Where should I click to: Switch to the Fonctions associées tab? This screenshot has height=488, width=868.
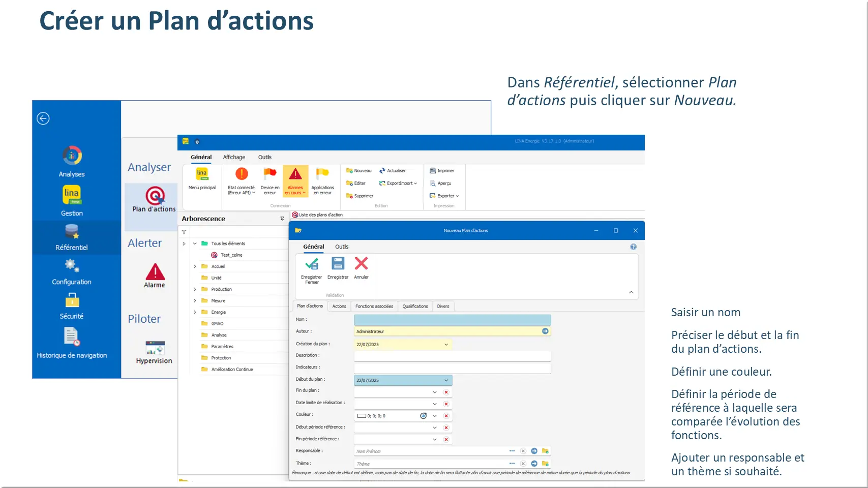pyautogui.click(x=374, y=306)
